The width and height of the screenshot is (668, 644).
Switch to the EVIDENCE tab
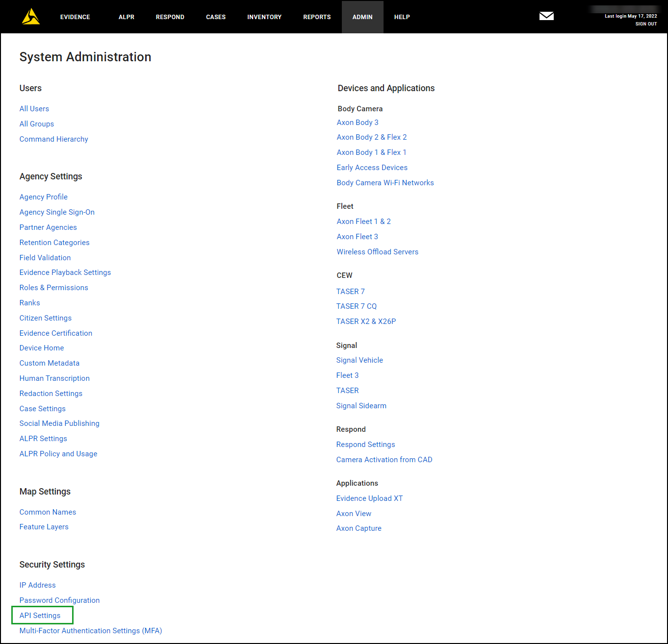(x=75, y=17)
